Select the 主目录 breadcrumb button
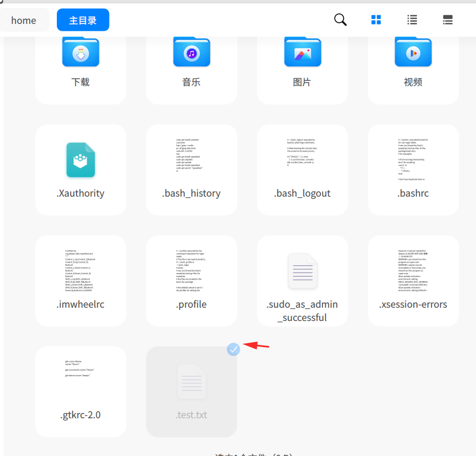Image resolution: width=476 pixels, height=456 pixels. [83, 20]
